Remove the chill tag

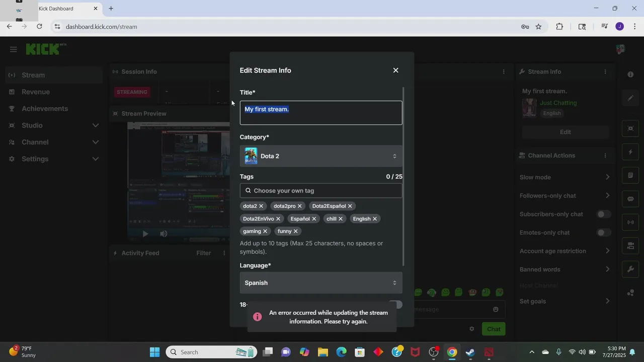[341, 219]
